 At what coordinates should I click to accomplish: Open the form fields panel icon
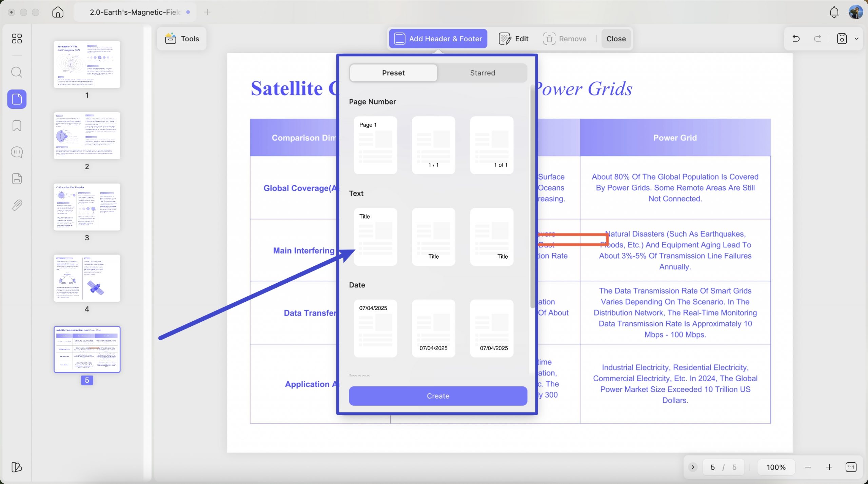(17, 179)
